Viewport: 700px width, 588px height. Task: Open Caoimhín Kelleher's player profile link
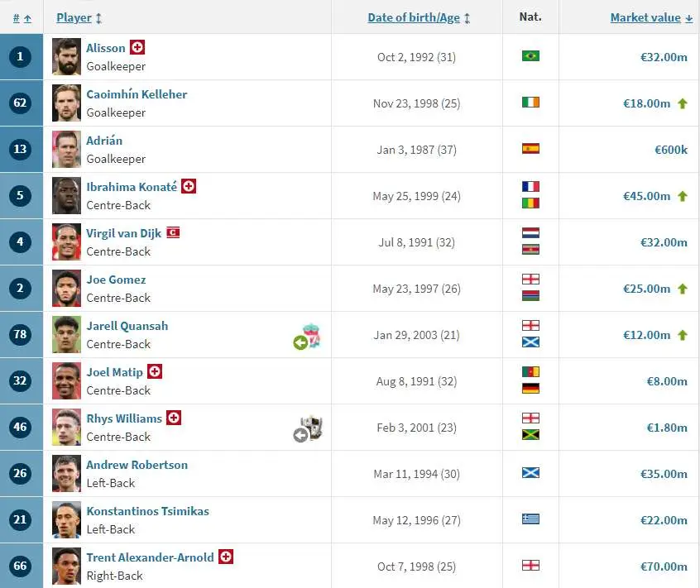click(x=137, y=94)
